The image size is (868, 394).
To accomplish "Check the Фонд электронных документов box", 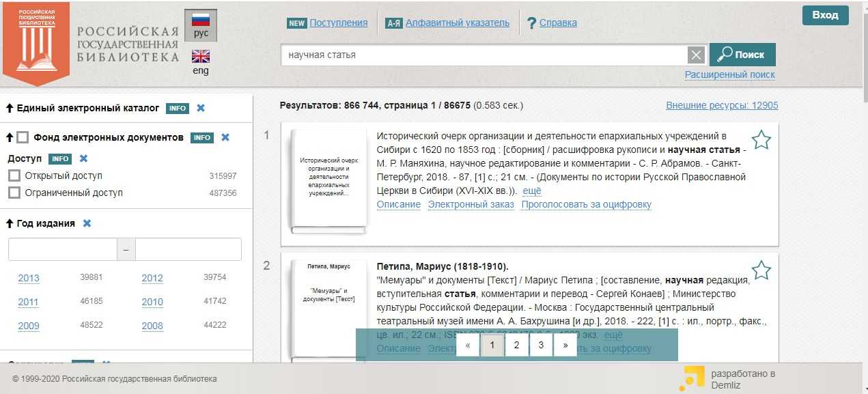I will pyautogui.click(x=23, y=137).
